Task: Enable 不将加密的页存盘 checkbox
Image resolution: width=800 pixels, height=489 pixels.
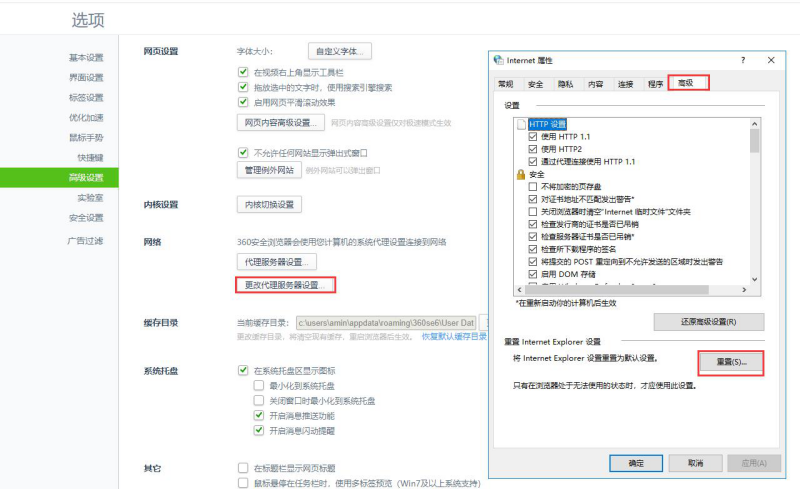Action: 533,187
